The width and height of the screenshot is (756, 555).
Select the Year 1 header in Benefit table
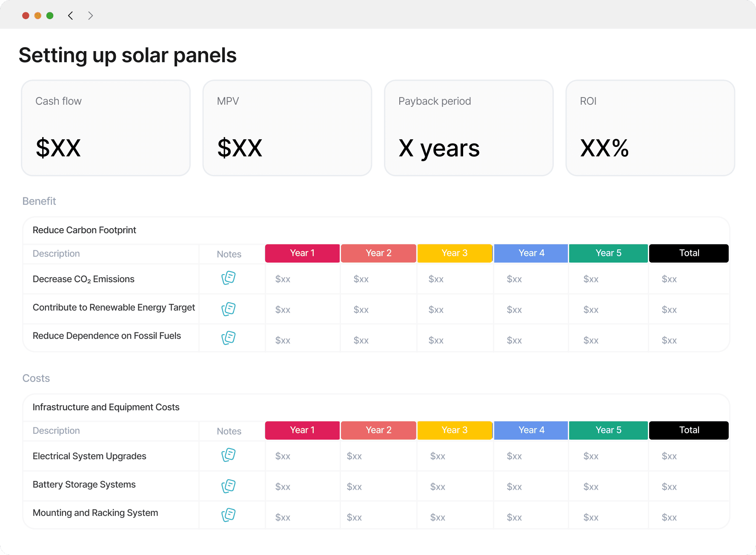click(302, 253)
